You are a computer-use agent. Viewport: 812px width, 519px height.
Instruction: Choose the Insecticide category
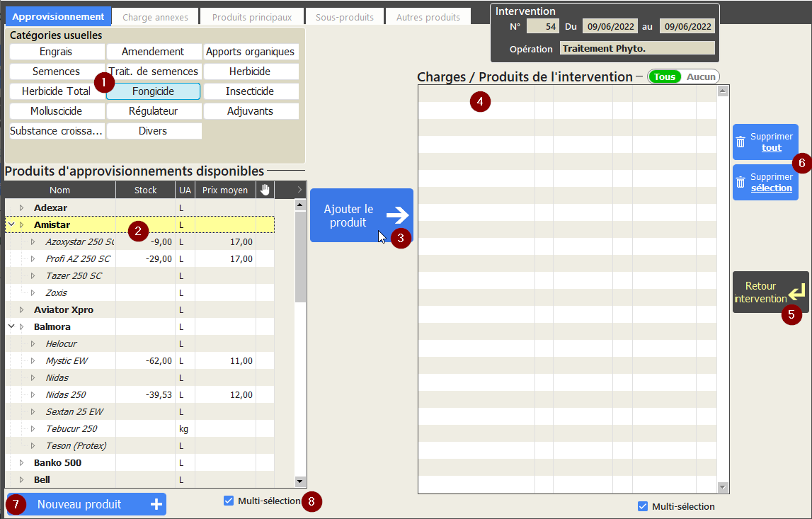[x=251, y=91]
